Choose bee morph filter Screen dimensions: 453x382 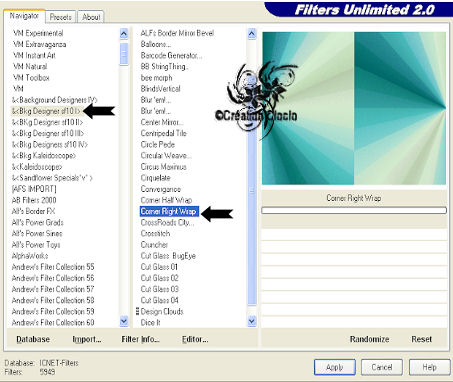pos(156,78)
